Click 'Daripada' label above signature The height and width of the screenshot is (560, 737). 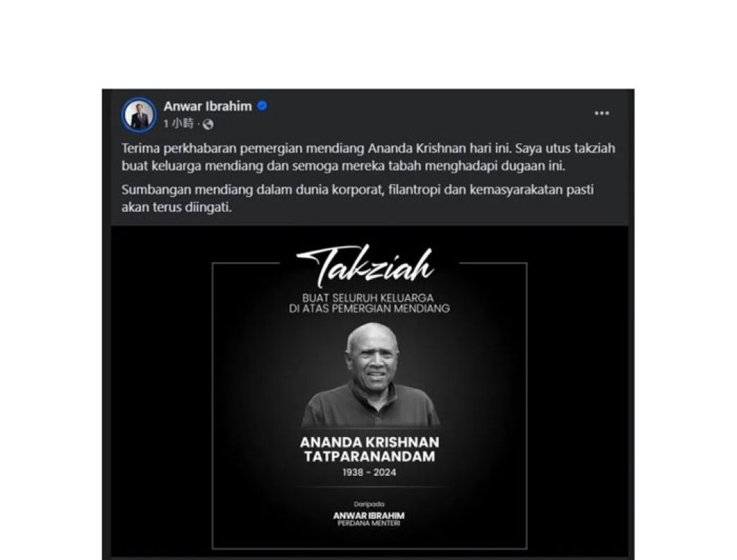coord(369,504)
